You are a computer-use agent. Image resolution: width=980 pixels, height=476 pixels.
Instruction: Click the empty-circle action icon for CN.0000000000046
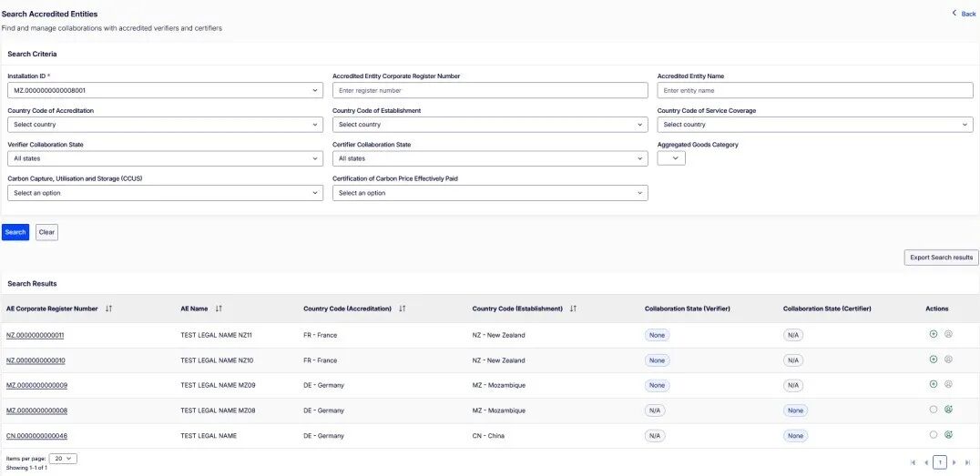[x=934, y=435]
